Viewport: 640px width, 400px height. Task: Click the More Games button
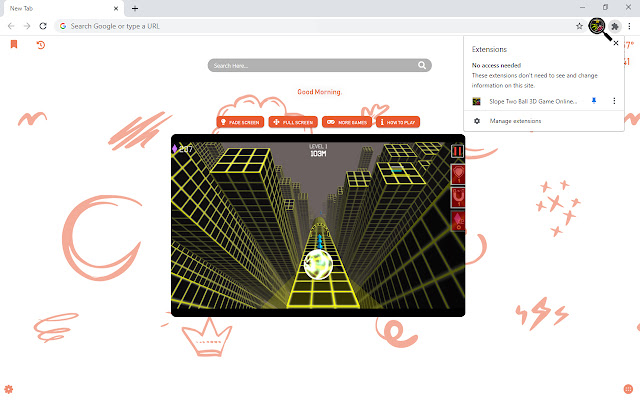[346, 122]
